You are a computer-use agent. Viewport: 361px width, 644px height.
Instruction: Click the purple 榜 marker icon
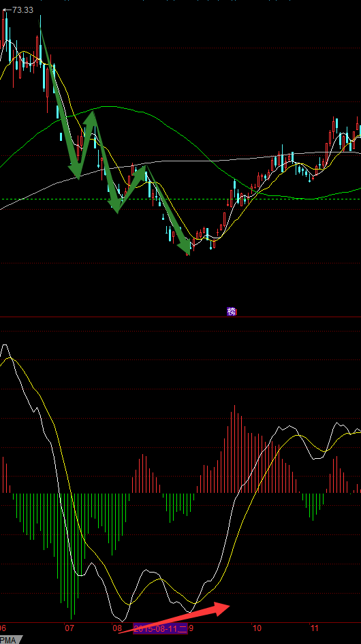click(232, 312)
